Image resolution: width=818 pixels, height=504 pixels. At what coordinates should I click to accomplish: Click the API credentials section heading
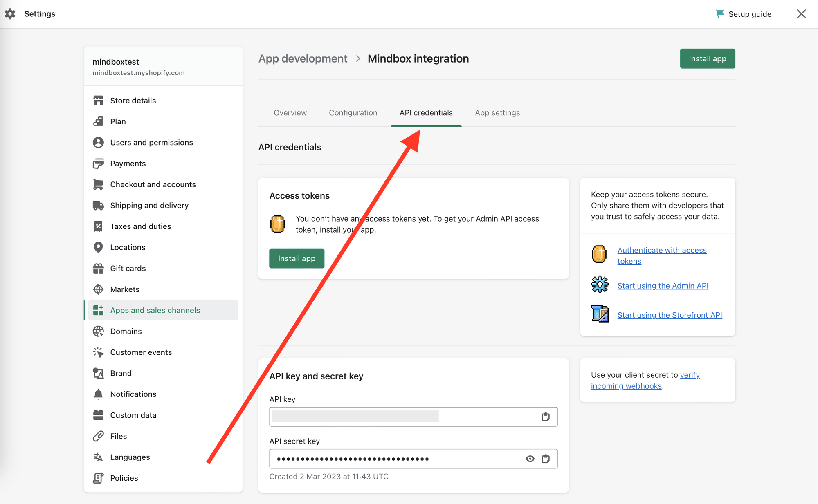coord(290,147)
